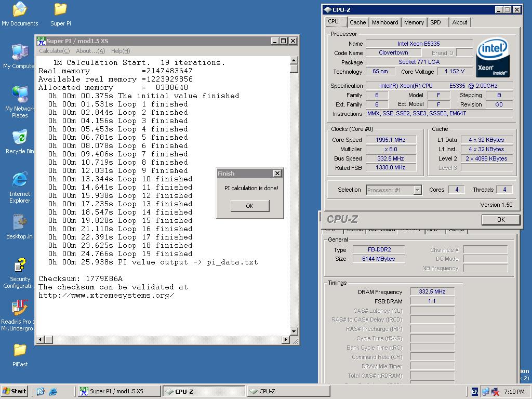This screenshot has width=532, height=399.
Task: Click the Checksum 1779E86A line
Action: (81, 278)
